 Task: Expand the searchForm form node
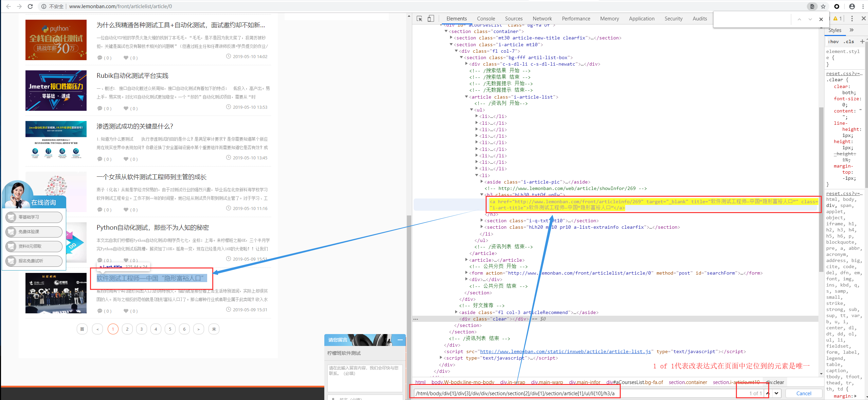(x=467, y=273)
